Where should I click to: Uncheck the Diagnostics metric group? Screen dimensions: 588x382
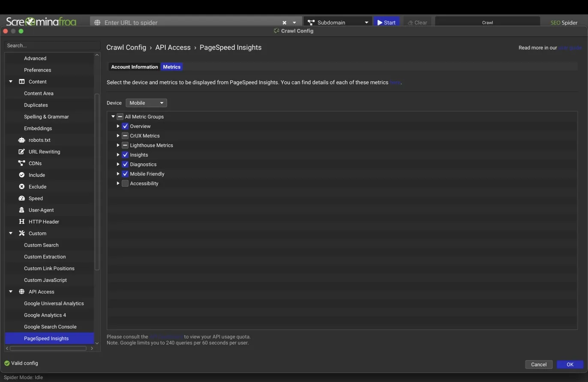pyautogui.click(x=125, y=164)
